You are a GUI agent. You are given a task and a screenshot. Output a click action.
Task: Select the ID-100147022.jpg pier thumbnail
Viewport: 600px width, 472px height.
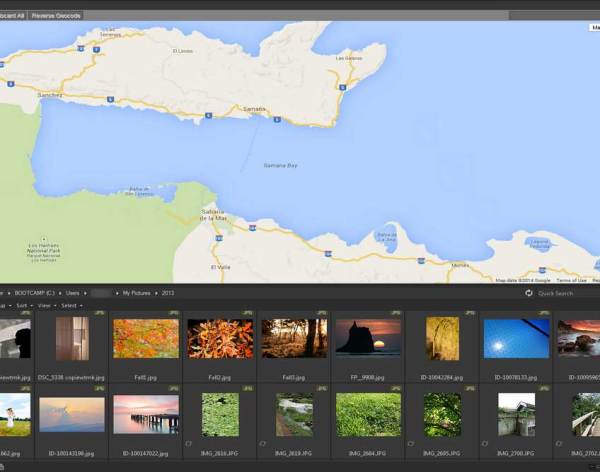pyautogui.click(x=146, y=415)
